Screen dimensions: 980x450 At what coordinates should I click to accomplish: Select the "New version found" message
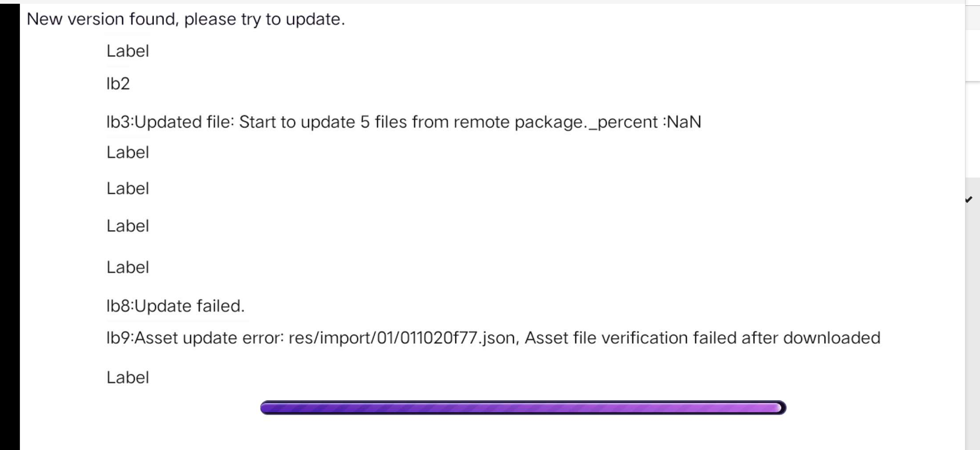click(x=185, y=19)
